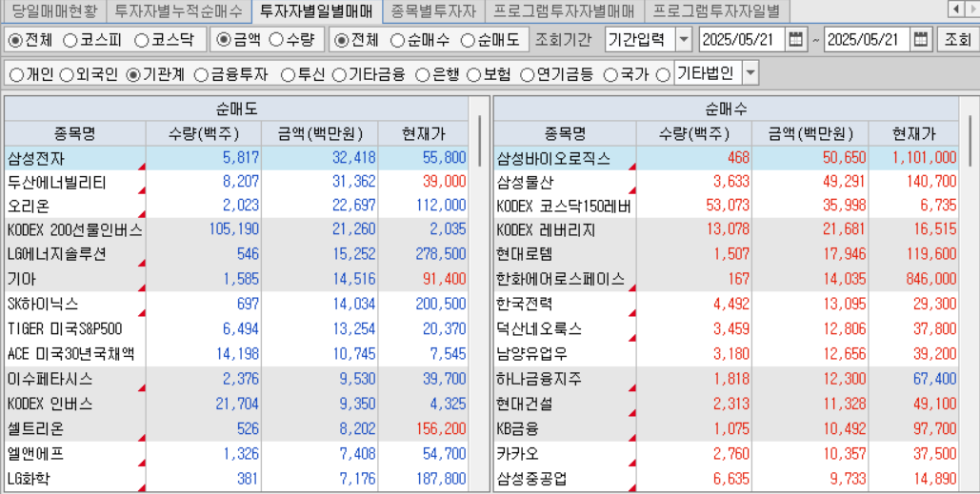Image resolution: width=980 pixels, height=494 pixels.
Task: Switch to the 프로그램투자자일별 tab
Action: pyautogui.click(x=716, y=10)
